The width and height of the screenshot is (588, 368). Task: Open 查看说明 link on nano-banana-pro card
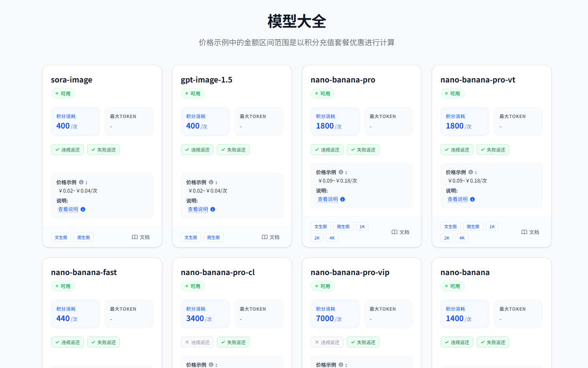click(328, 199)
